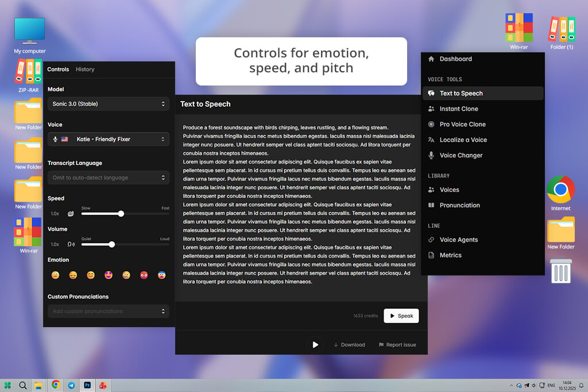Select the red angry emotion emoji
The width and height of the screenshot is (588, 392).
click(x=144, y=275)
